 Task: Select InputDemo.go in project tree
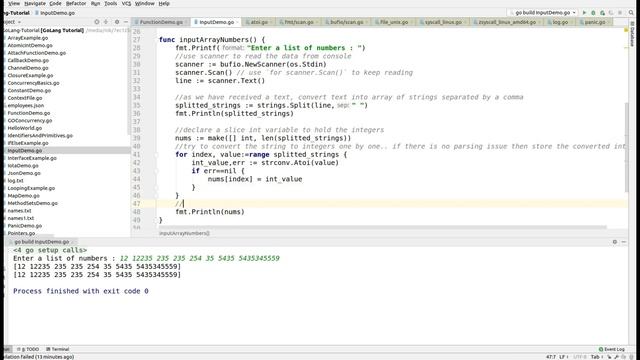(x=24, y=151)
